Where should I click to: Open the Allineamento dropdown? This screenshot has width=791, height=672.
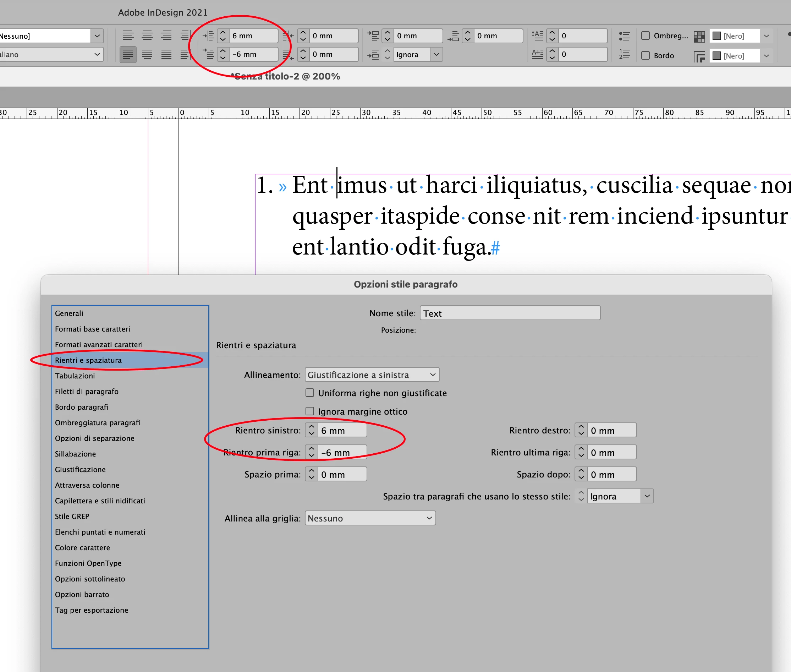pyautogui.click(x=372, y=375)
